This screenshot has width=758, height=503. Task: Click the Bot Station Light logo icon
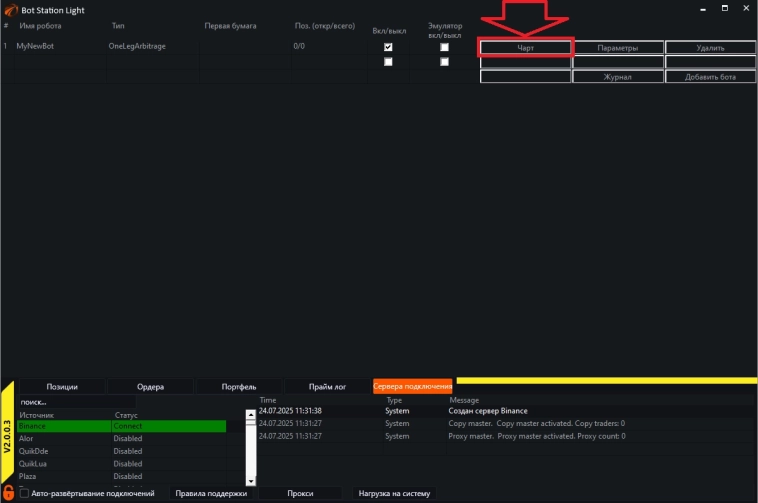point(11,9)
